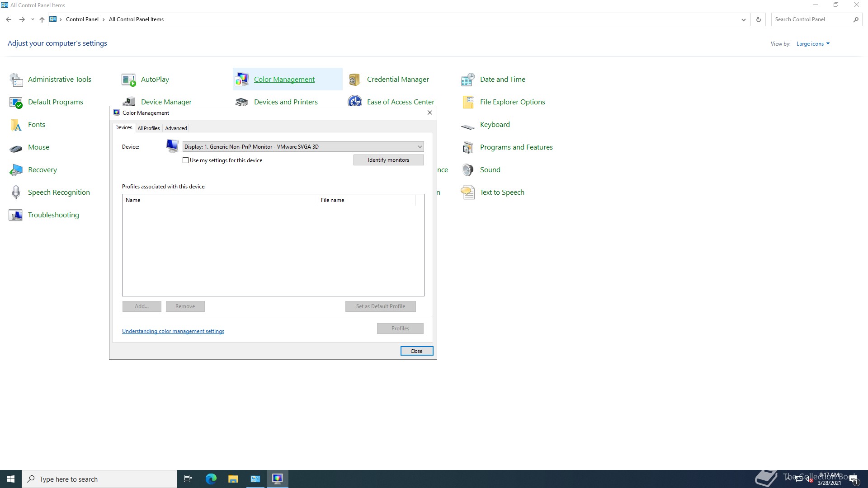Screen dimensions: 868x488
Task: Click the Windows Start button
Action: pyautogui.click(x=11, y=479)
